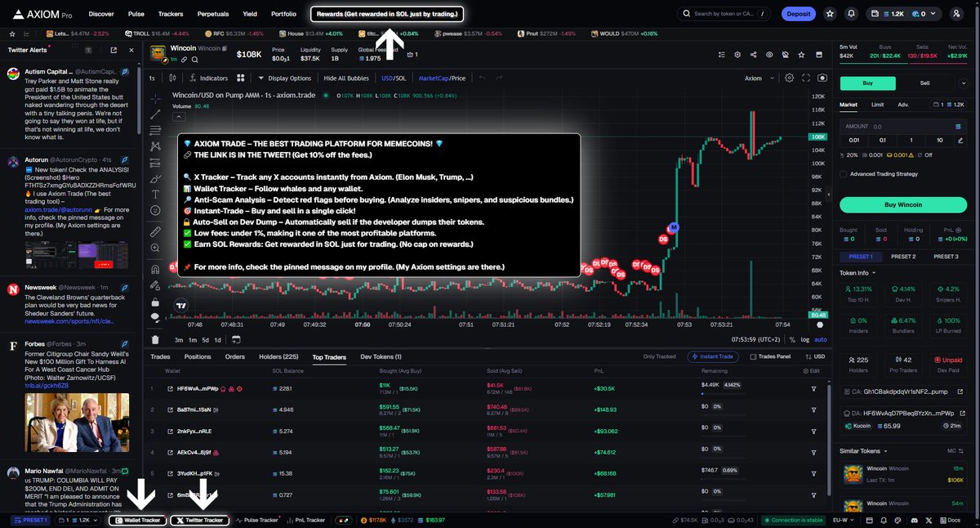Open the 1s timeframe selector
Image resolution: width=980 pixels, height=528 pixels.
pos(152,78)
